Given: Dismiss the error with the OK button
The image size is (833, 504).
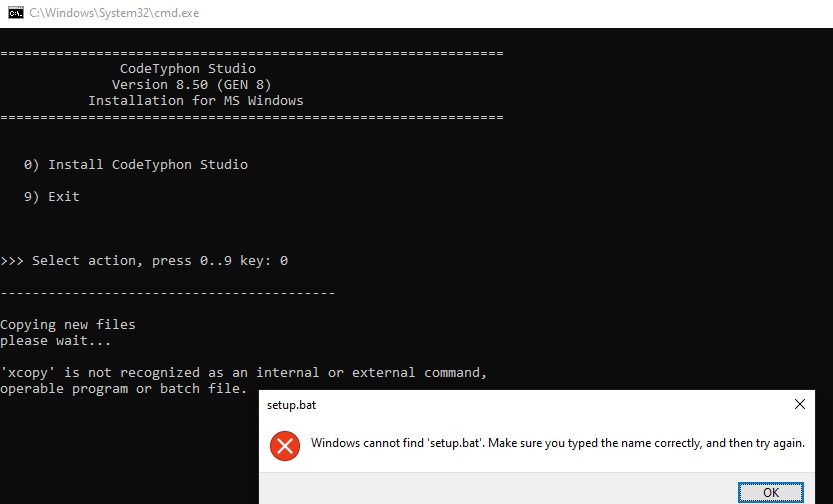Looking at the screenshot, I should coord(771,493).
